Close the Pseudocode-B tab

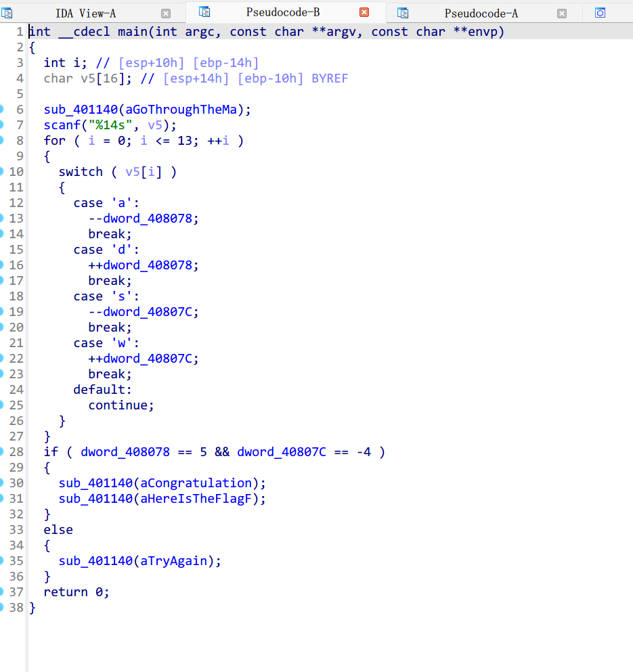(364, 12)
